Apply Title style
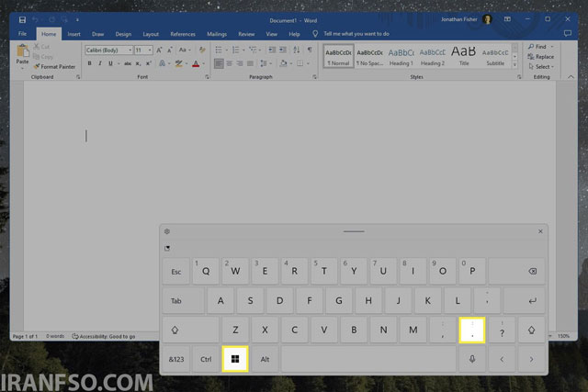 (x=464, y=57)
